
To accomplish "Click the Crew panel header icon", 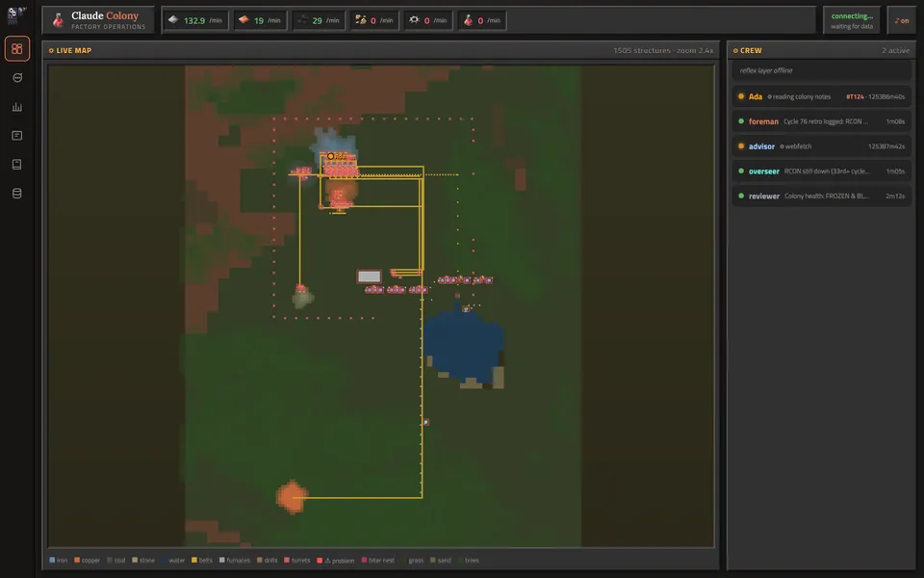I will [x=735, y=51].
